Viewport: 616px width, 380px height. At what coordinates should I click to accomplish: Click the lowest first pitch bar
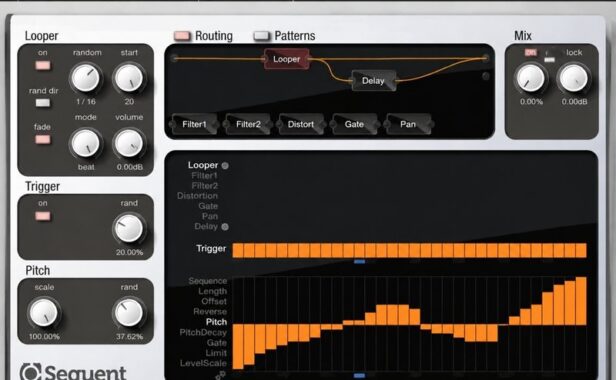pos(238,347)
